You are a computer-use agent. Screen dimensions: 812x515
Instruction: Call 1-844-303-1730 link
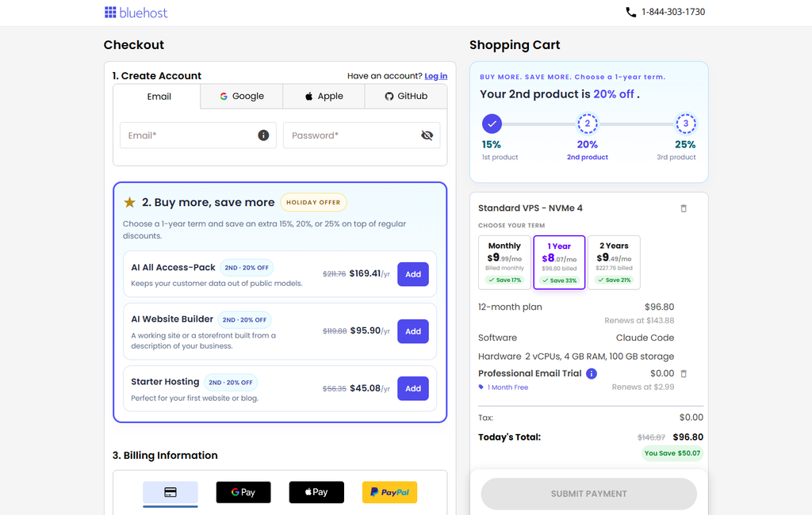pos(672,12)
